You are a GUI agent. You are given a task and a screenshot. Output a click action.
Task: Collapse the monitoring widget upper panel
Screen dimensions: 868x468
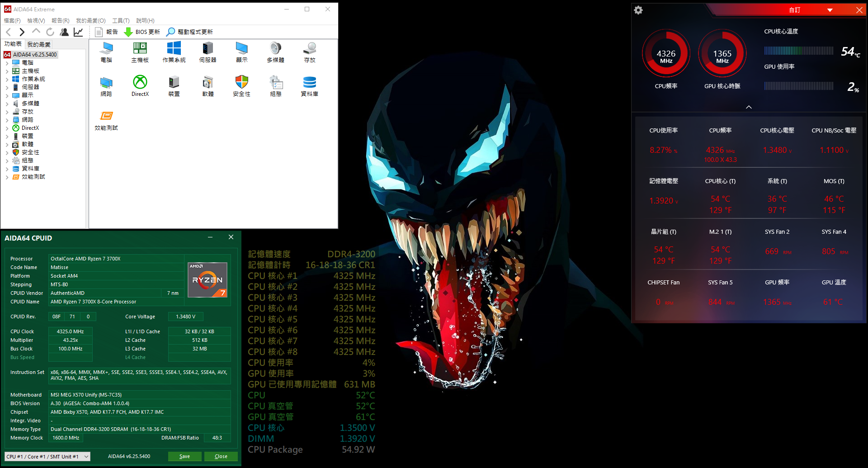pyautogui.click(x=749, y=107)
